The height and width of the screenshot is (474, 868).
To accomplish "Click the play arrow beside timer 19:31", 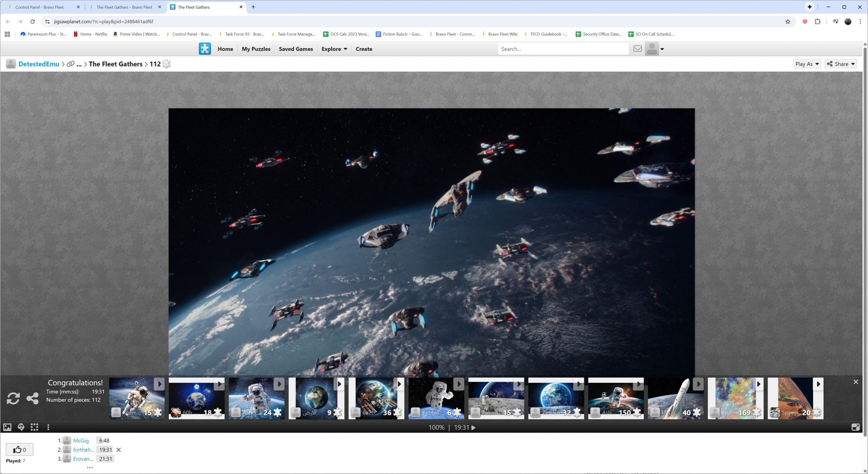I will pyautogui.click(x=474, y=428).
